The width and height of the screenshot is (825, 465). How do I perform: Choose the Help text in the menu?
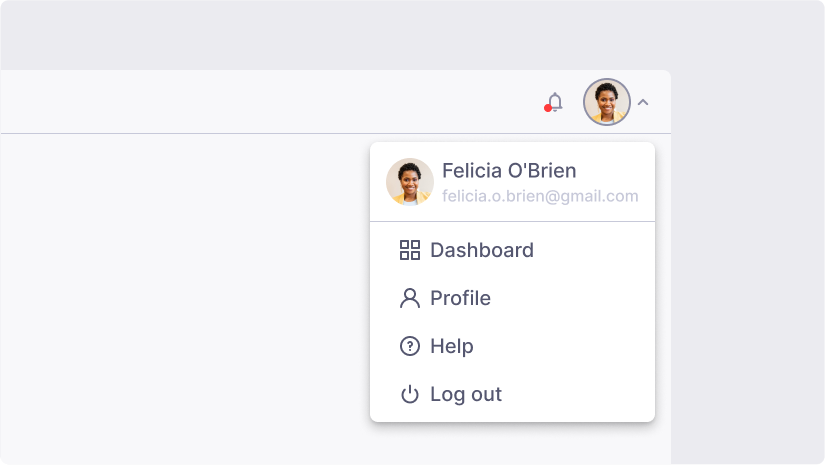452,346
